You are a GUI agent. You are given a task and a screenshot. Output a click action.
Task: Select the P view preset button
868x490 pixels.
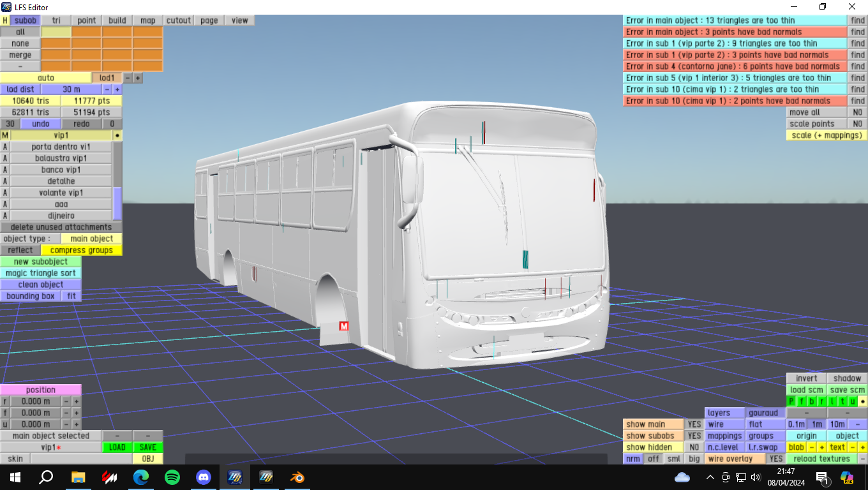791,401
